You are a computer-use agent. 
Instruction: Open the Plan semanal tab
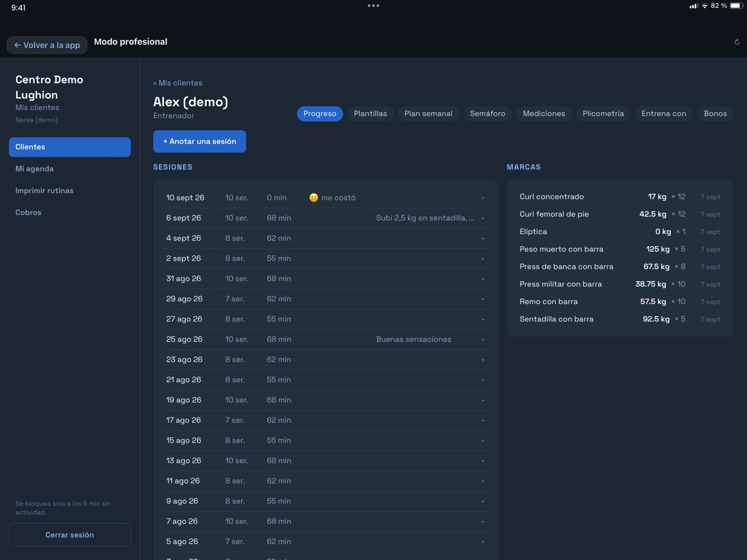pyautogui.click(x=428, y=114)
